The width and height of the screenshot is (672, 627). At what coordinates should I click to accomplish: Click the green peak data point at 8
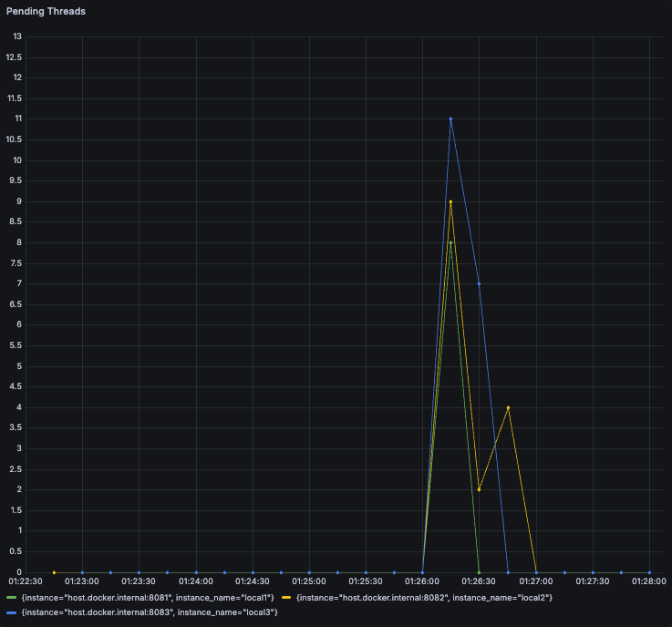tap(450, 242)
